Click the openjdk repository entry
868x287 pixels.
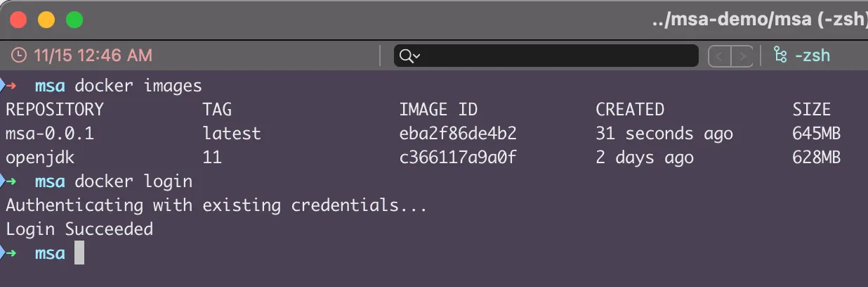click(40, 157)
